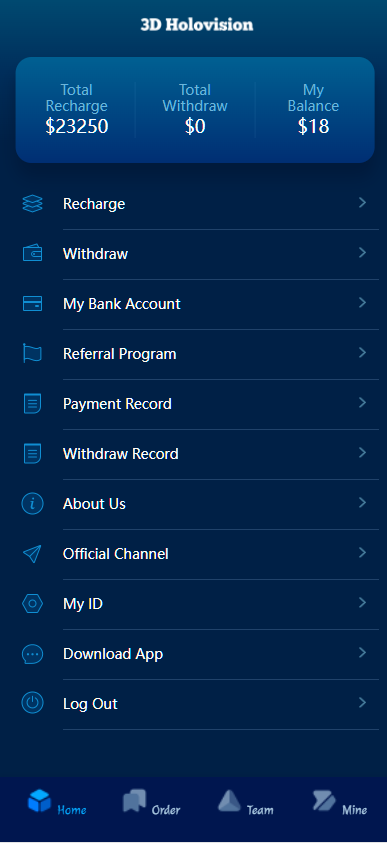
Task: Go to the Mine tab
Action: 340,803
